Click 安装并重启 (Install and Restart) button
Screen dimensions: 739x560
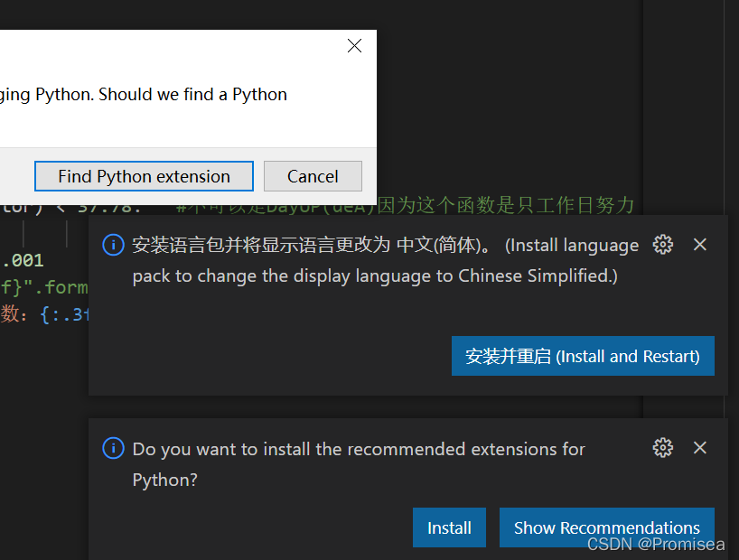(x=583, y=356)
